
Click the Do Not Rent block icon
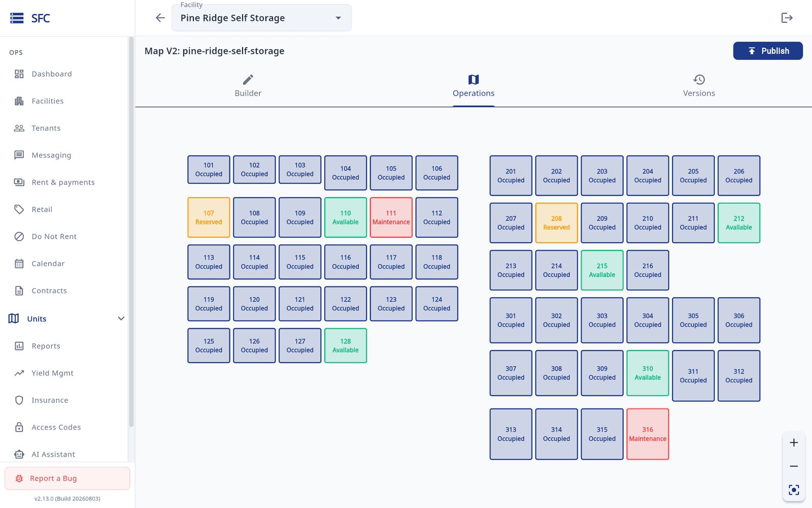pos(19,236)
